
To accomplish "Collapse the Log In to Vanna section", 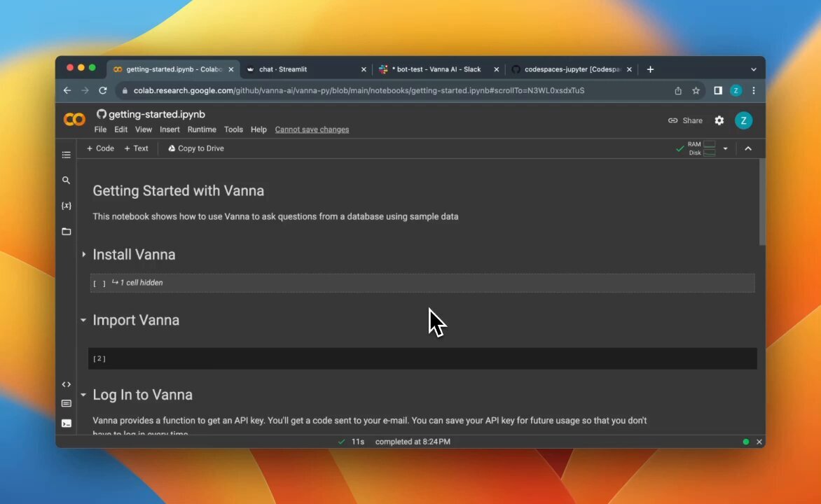I will (83, 395).
